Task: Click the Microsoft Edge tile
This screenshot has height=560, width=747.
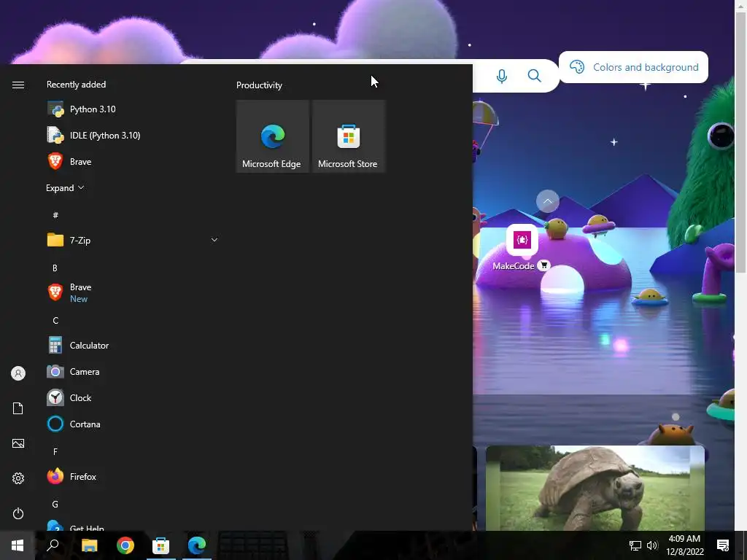Action: point(273,136)
